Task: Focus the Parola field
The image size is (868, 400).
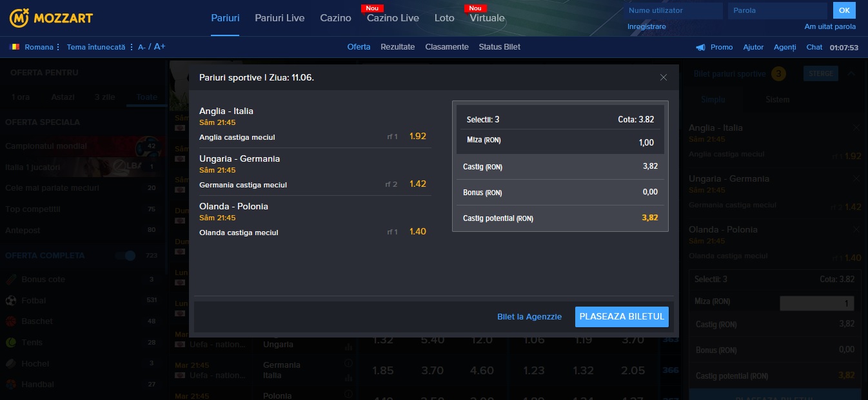Action: tap(778, 10)
